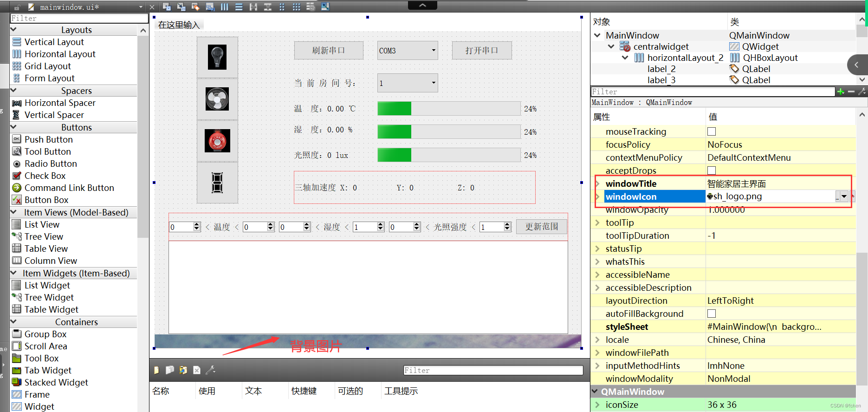Click the 对象 column header
868x412 pixels.
[602, 22]
